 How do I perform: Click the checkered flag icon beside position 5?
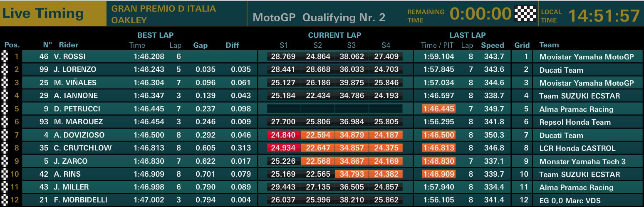pos(5,109)
